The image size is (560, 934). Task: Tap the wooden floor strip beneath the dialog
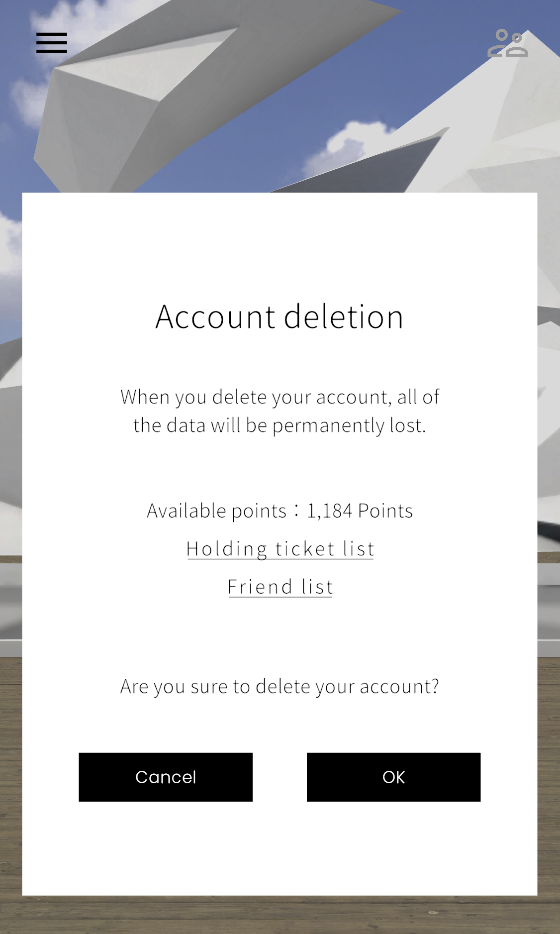tap(280, 916)
